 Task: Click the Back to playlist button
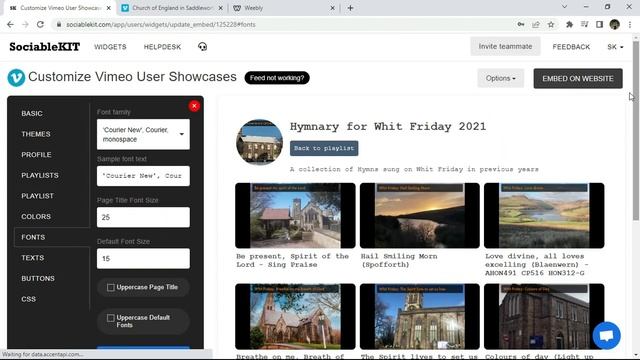coord(324,148)
